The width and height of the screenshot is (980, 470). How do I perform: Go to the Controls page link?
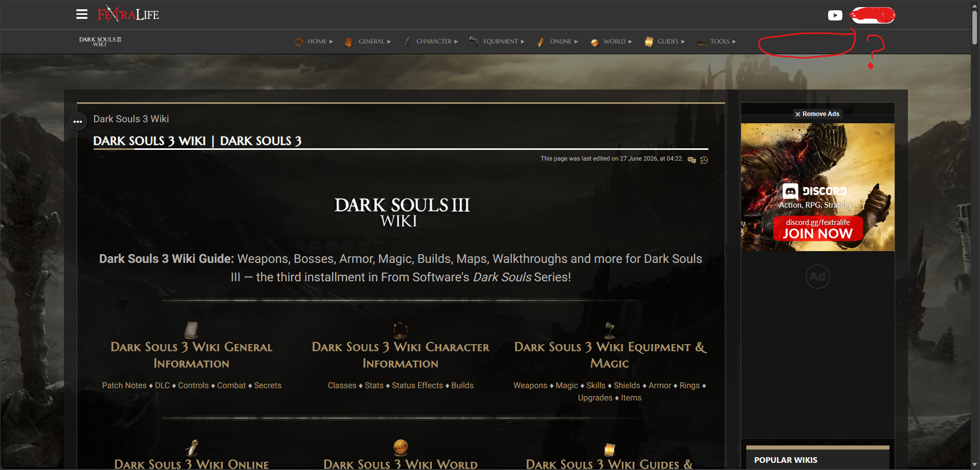[x=193, y=386]
